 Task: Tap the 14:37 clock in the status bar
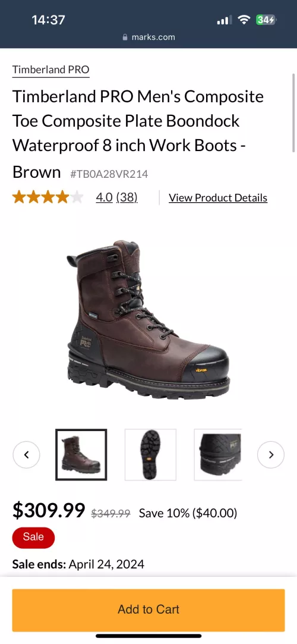[x=48, y=20]
